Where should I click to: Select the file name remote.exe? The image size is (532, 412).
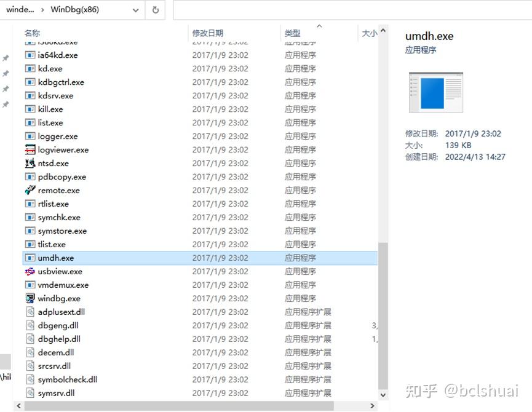pyautogui.click(x=58, y=190)
